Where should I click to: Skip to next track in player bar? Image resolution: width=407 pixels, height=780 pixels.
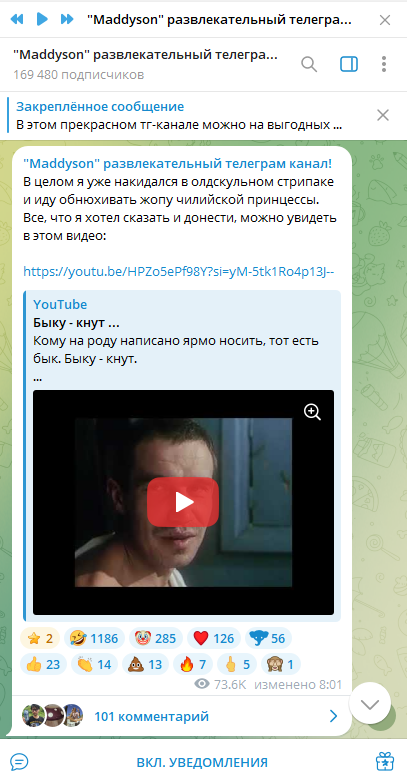67,19
